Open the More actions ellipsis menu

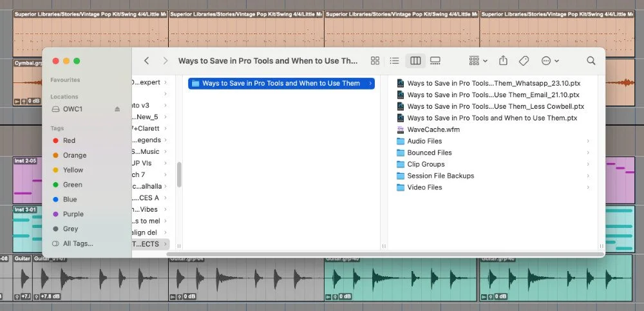550,61
